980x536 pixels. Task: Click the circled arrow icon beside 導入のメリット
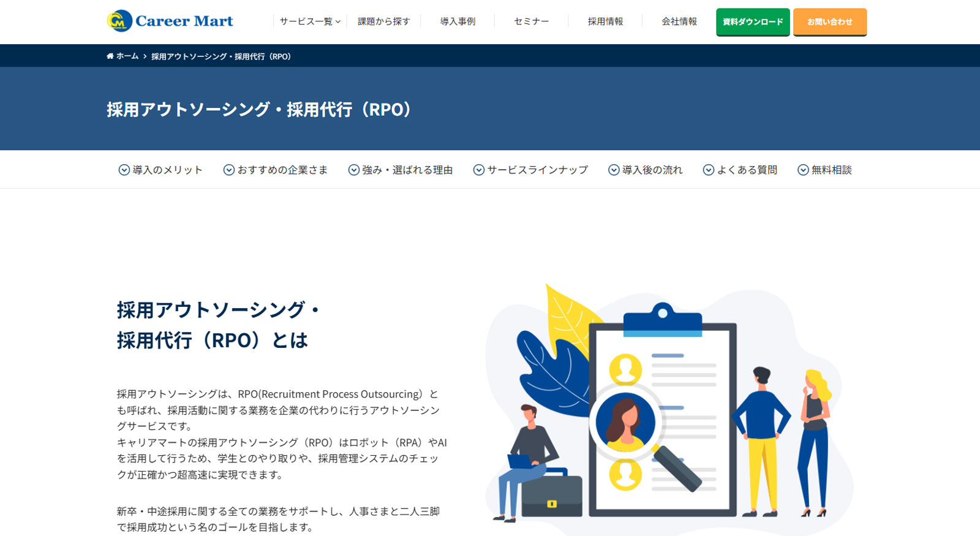pyautogui.click(x=124, y=170)
